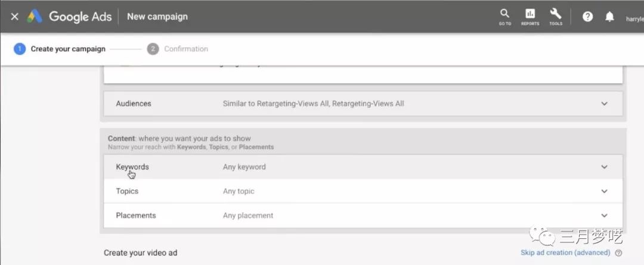
Task: Select the Topics row label
Action: (127, 191)
